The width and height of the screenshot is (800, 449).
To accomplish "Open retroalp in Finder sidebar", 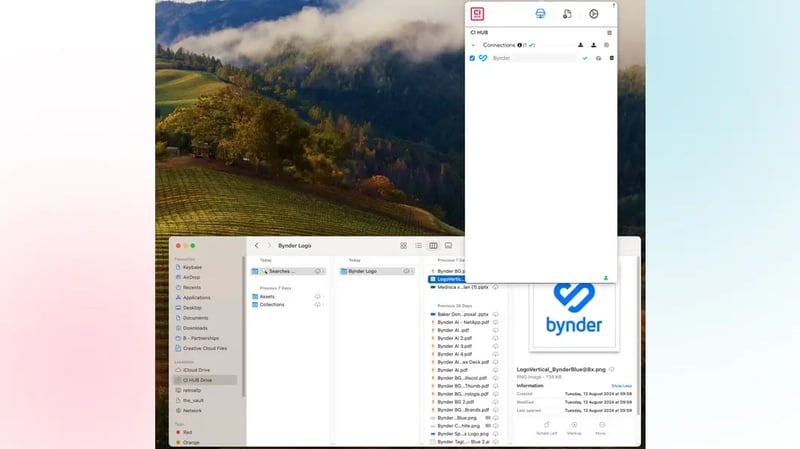I will (192, 390).
